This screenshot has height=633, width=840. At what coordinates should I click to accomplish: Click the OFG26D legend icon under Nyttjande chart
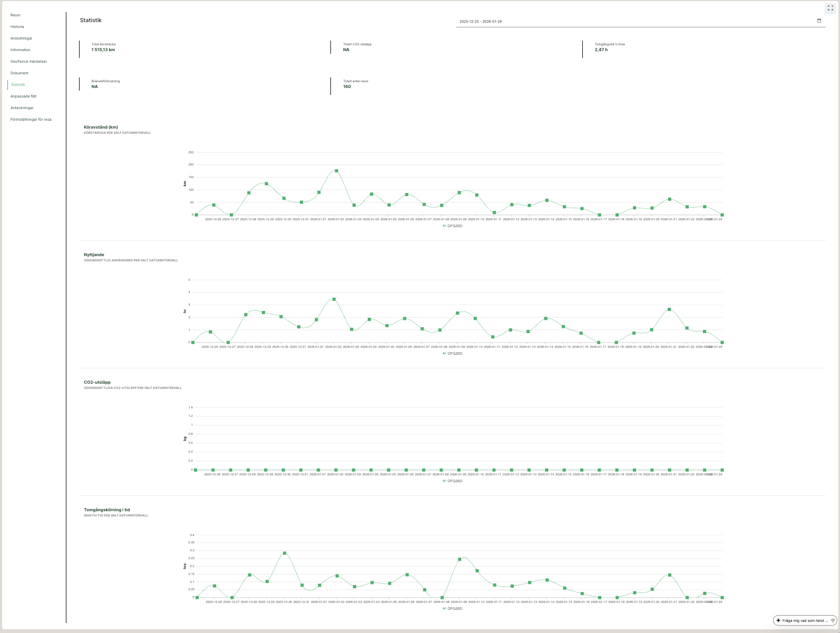(x=444, y=354)
